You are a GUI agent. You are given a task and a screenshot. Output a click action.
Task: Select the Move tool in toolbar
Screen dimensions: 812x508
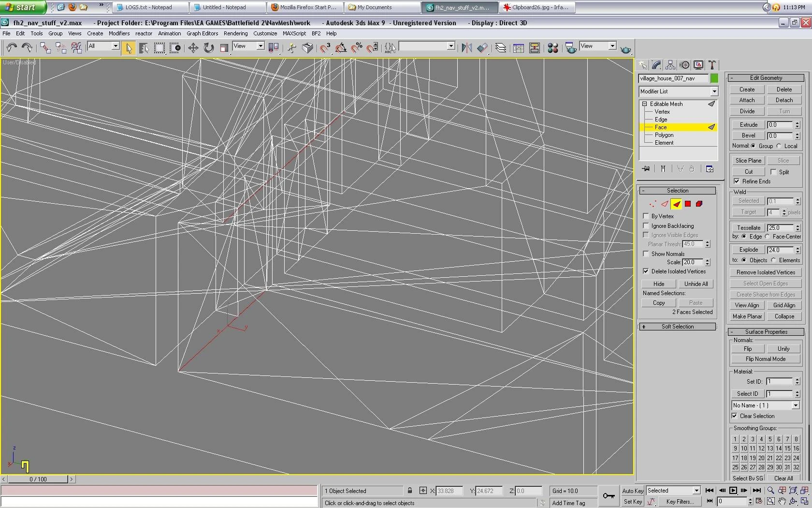click(x=193, y=47)
